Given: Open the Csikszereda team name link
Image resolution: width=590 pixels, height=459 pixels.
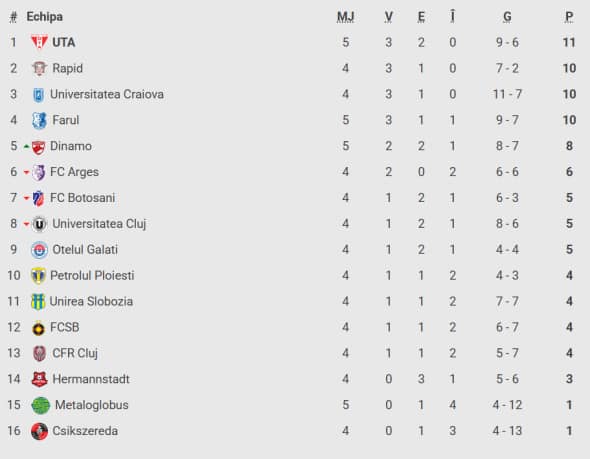Looking at the screenshot, I should [x=85, y=431].
